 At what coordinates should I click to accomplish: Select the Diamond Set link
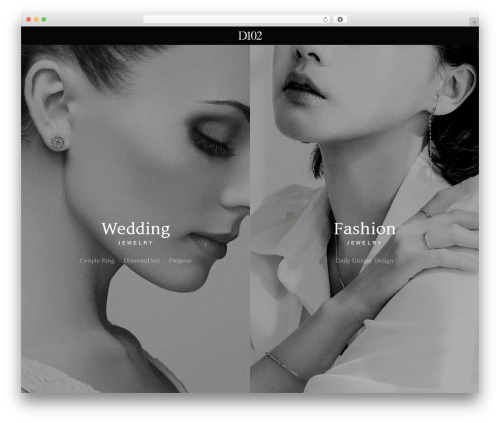tap(141, 261)
